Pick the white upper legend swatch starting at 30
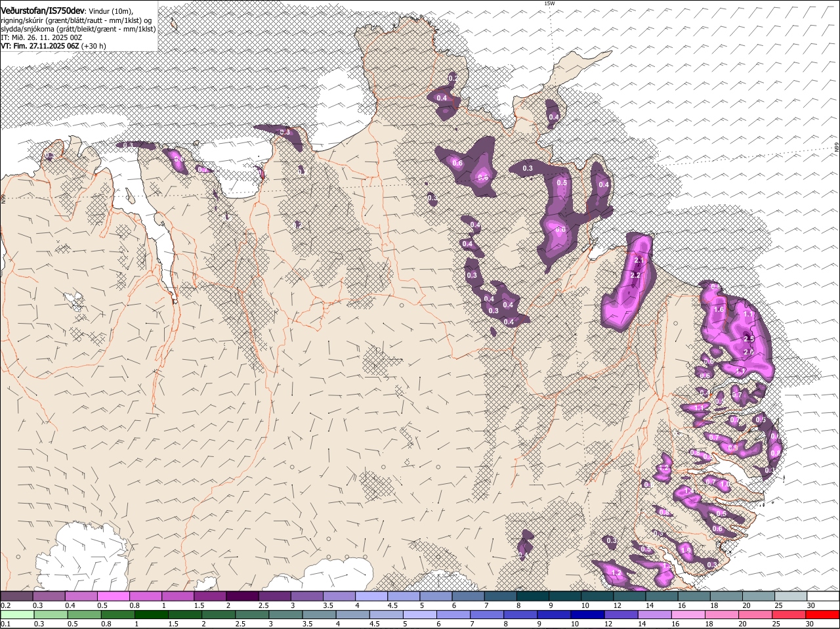This screenshot has height=629, width=840. [x=822, y=596]
